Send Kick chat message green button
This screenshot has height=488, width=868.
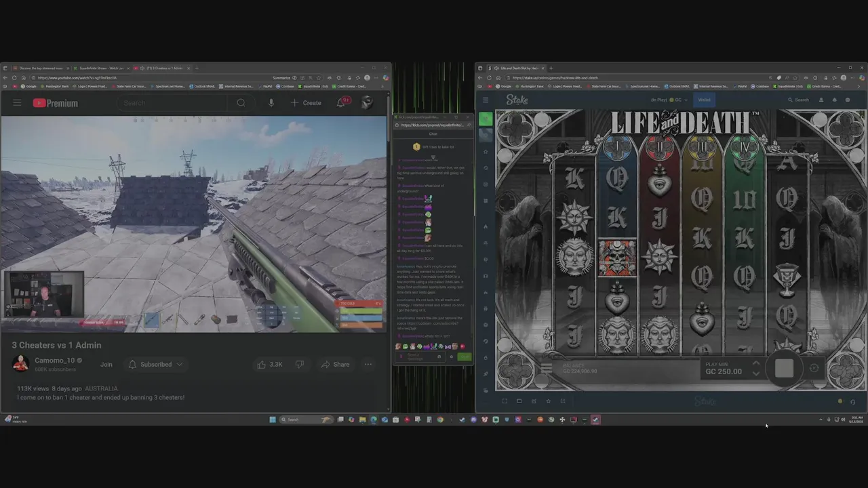(465, 357)
